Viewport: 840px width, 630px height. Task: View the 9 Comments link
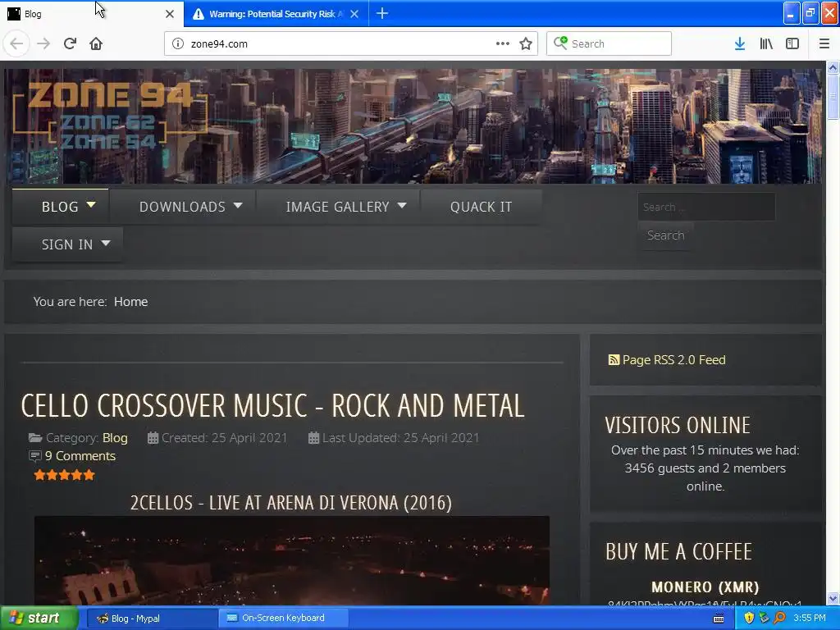coord(80,456)
